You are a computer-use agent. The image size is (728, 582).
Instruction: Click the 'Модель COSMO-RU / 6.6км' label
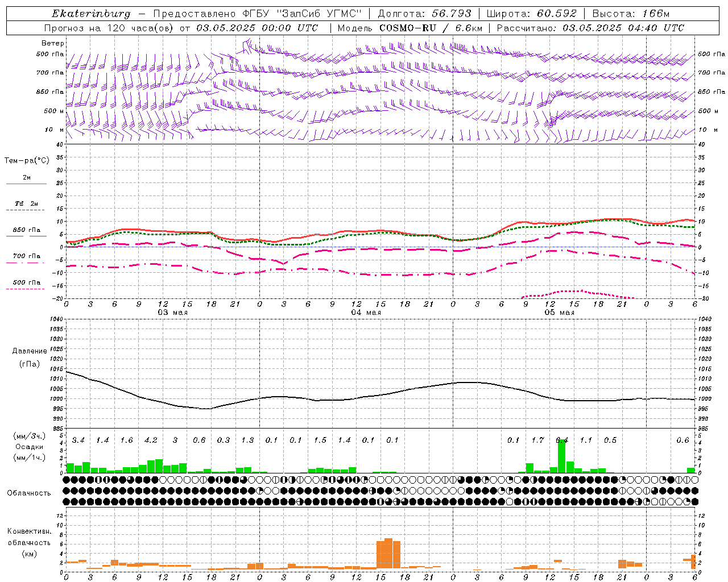coord(410,28)
